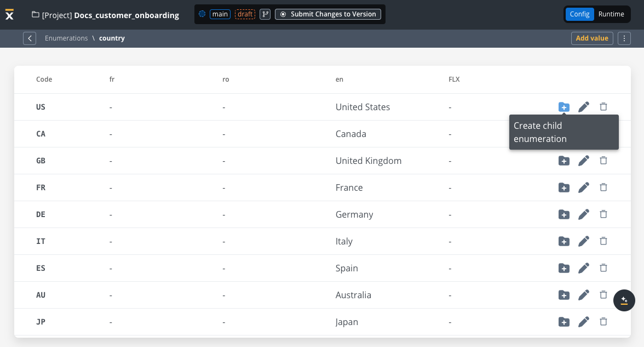
Task: Edit the Australia row
Action: [584, 295]
